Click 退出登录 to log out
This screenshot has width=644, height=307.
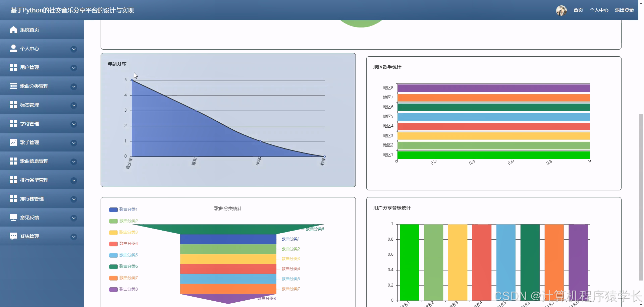(x=625, y=10)
